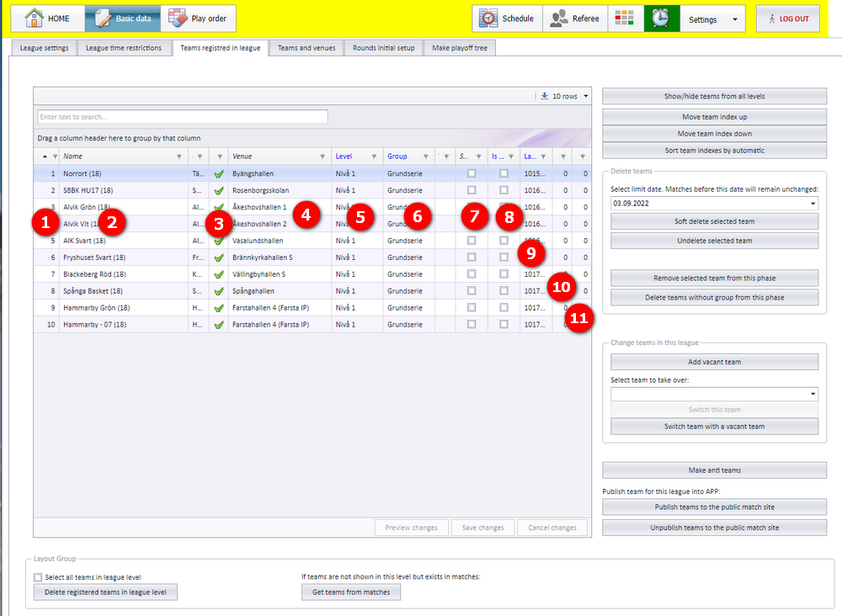Switch to the League settings tab
This screenshot has width=842, height=616.
click(44, 48)
